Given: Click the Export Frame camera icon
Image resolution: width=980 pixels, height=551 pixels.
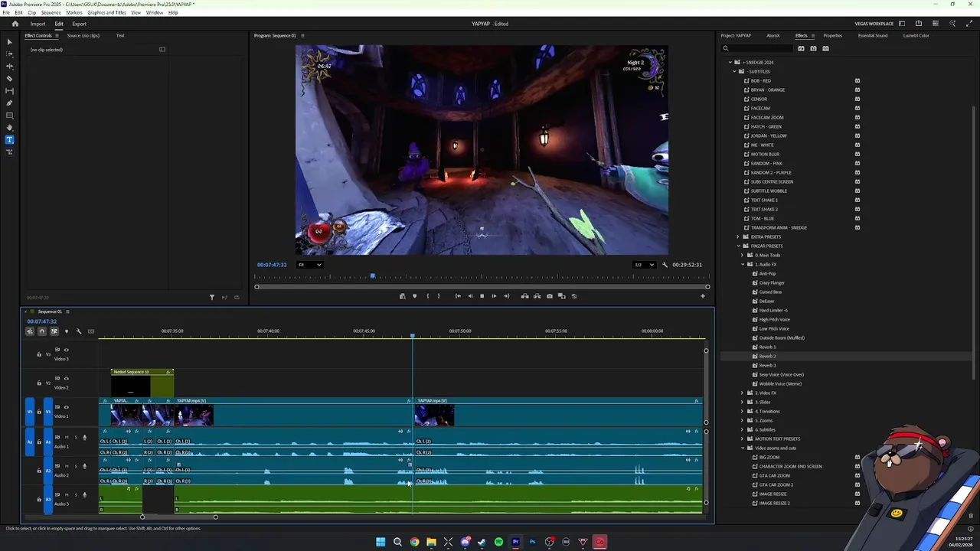Looking at the screenshot, I should pyautogui.click(x=549, y=296).
